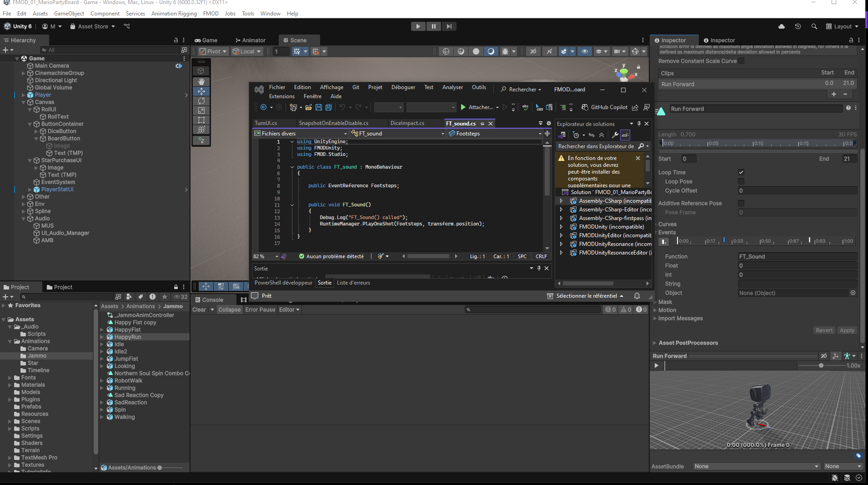Screen dimensions: 868x485
Task: Click Save All icon in Visual Studio
Action: pyautogui.click(x=328, y=107)
